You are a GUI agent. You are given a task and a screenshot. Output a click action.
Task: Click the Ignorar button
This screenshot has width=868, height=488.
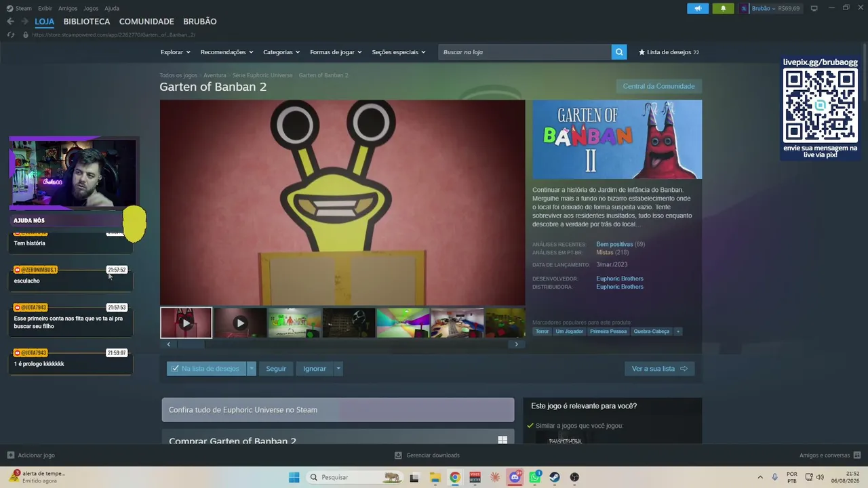pyautogui.click(x=315, y=369)
